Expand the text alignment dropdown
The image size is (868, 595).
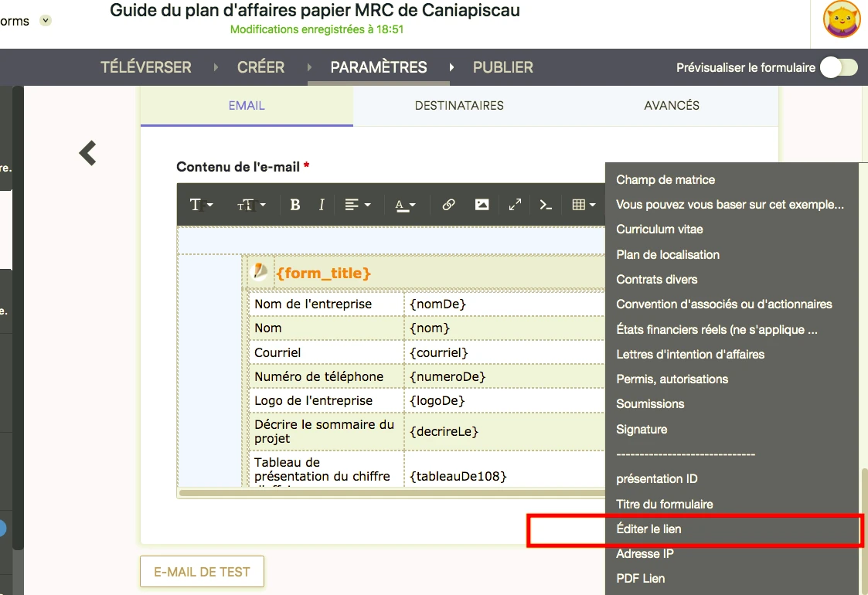(x=357, y=205)
